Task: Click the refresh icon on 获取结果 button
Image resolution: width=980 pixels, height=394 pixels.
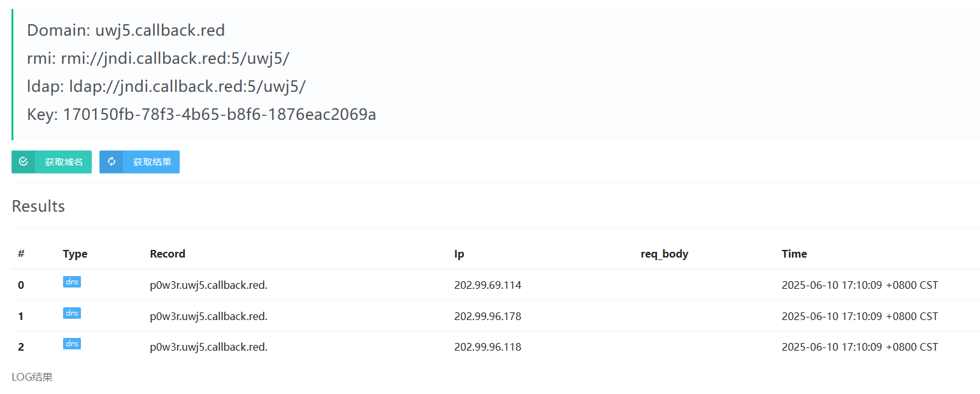Action: 112,162
